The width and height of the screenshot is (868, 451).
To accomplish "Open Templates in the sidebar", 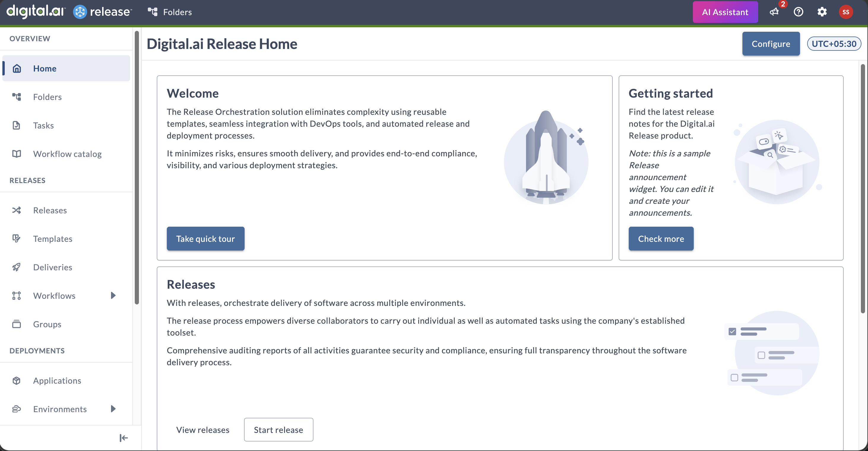I will (x=66, y=239).
